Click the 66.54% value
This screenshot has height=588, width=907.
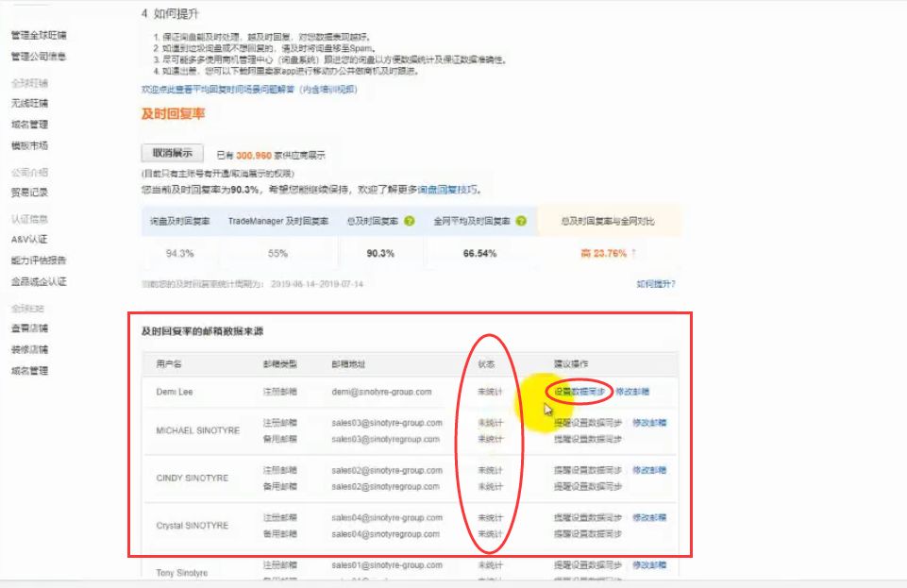[x=480, y=253]
